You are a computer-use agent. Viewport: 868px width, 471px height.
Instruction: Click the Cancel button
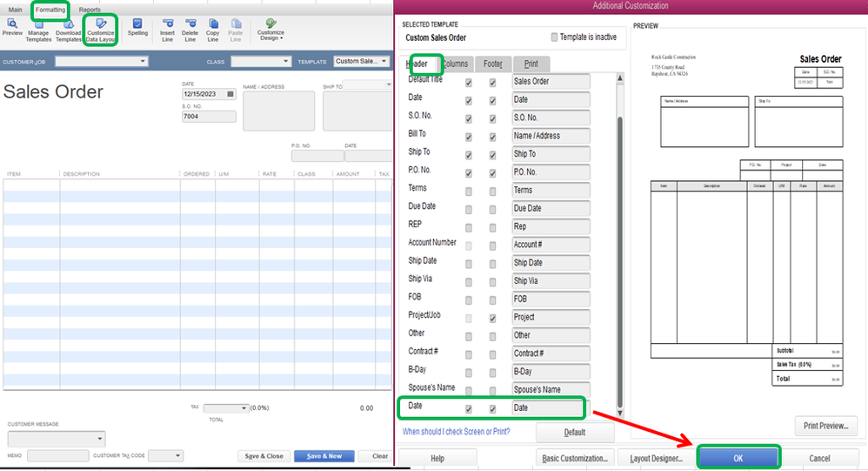pyautogui.click(x=819, y=458)
